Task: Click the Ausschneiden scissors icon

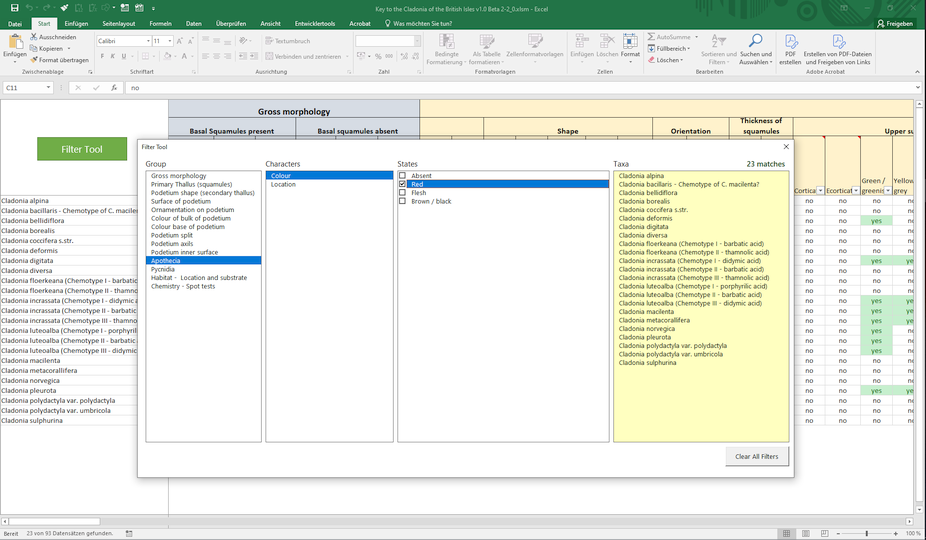Action: (x=33, y=37)
